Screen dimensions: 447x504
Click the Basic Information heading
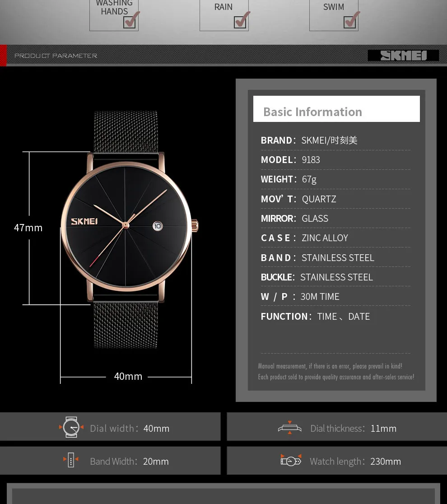312,112
